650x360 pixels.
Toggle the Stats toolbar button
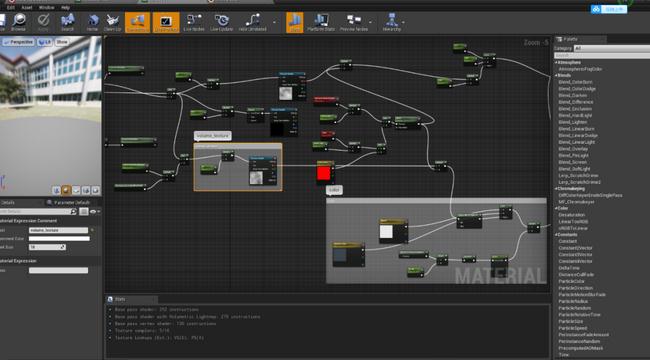pyautogui.click(x=295, y=22)
